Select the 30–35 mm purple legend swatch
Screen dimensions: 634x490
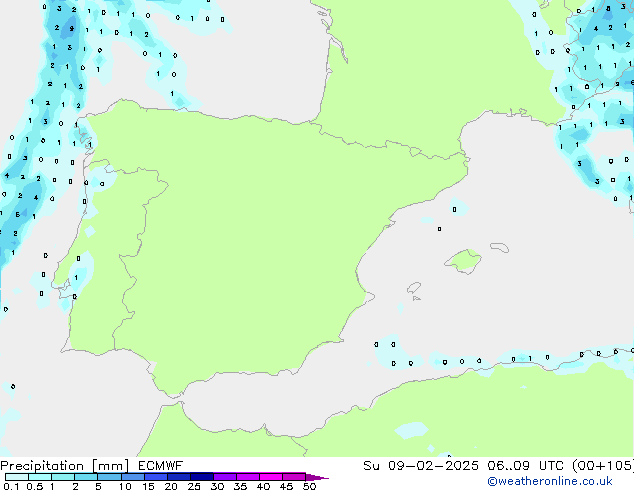point(224,477)
